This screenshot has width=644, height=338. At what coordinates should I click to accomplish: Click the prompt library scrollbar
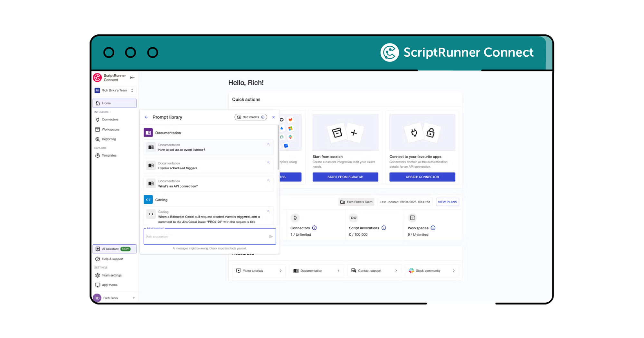278,147
